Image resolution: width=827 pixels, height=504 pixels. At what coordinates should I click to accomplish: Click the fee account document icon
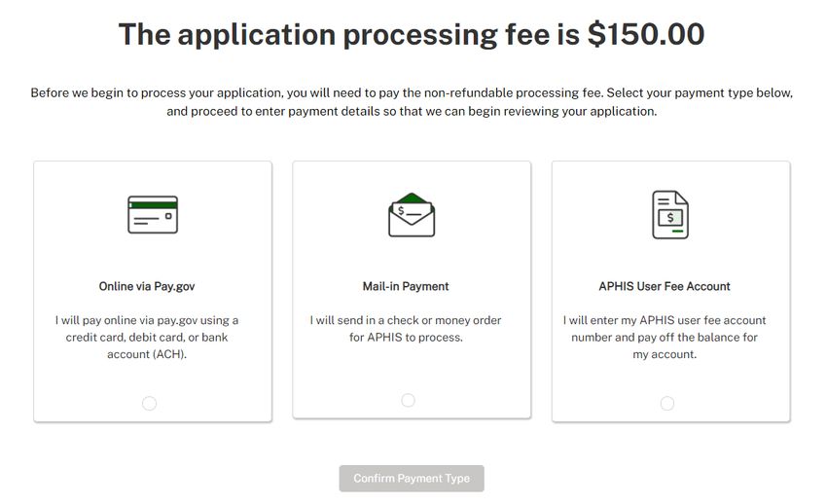coord(669,215)
